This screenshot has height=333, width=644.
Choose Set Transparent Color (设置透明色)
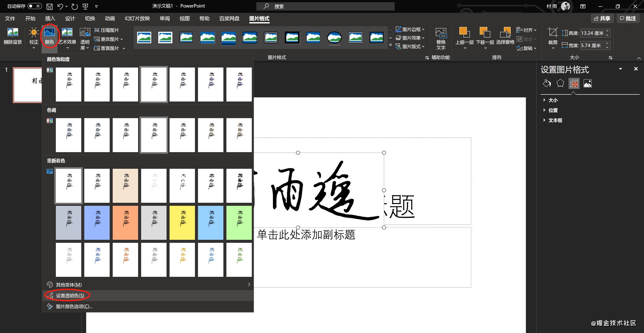70,295
